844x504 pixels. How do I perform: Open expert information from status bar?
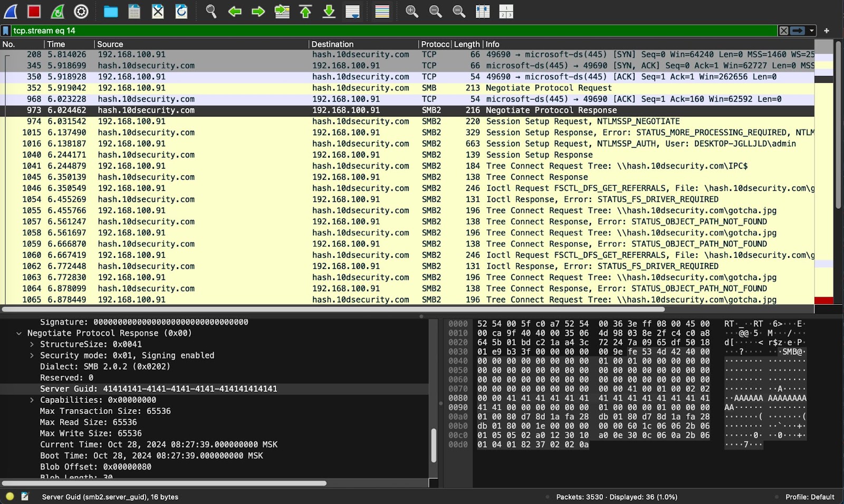click(x=10, y=496)
